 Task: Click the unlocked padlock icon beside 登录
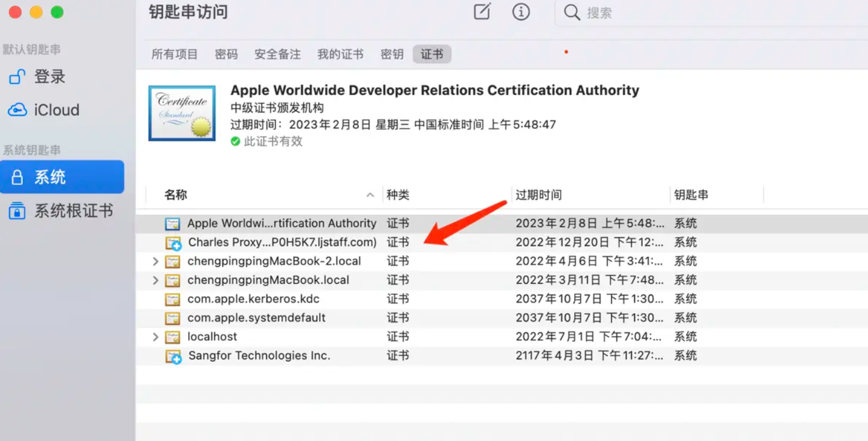(x=17, y=77)
